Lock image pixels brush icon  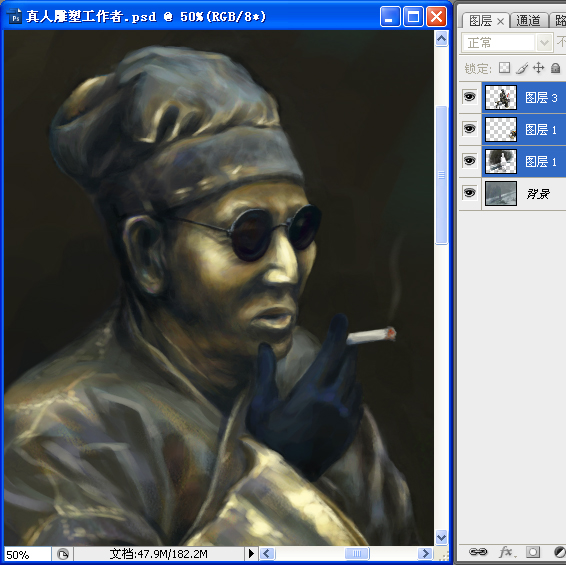point(522,68)
